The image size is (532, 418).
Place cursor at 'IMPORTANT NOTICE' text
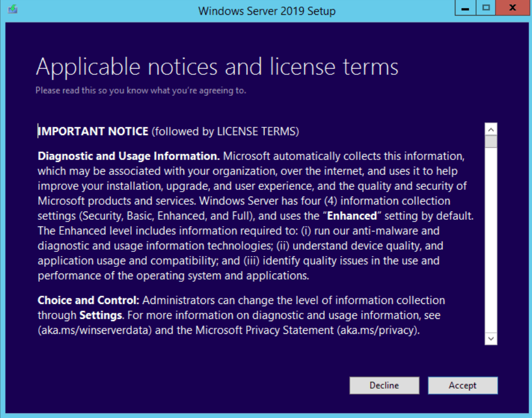pyautogui.click(x=93, y=131)
